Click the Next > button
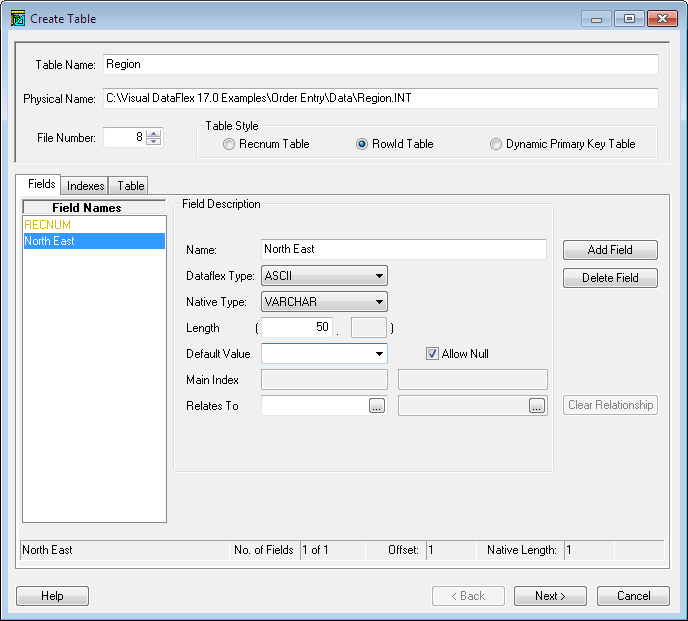Image resolution: width=688 pixels, height=621 pixels. [x=550, y=596]
